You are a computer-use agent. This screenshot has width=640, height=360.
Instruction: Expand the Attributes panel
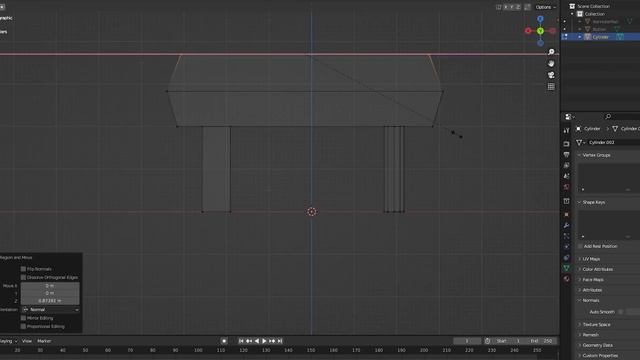pyautogui.click(x=579, y=290)
